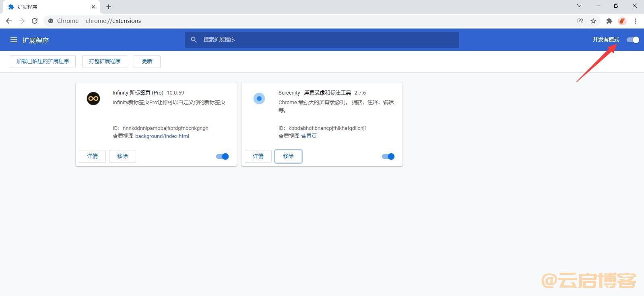Click 移除 for Screenity extension
This screenshot has height=296, width=644.
288,156
